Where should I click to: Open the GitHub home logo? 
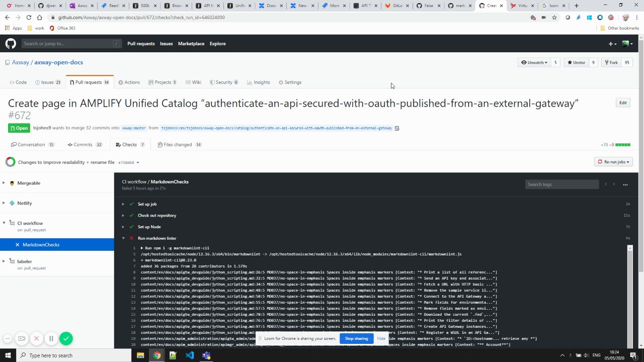(11, 44)
